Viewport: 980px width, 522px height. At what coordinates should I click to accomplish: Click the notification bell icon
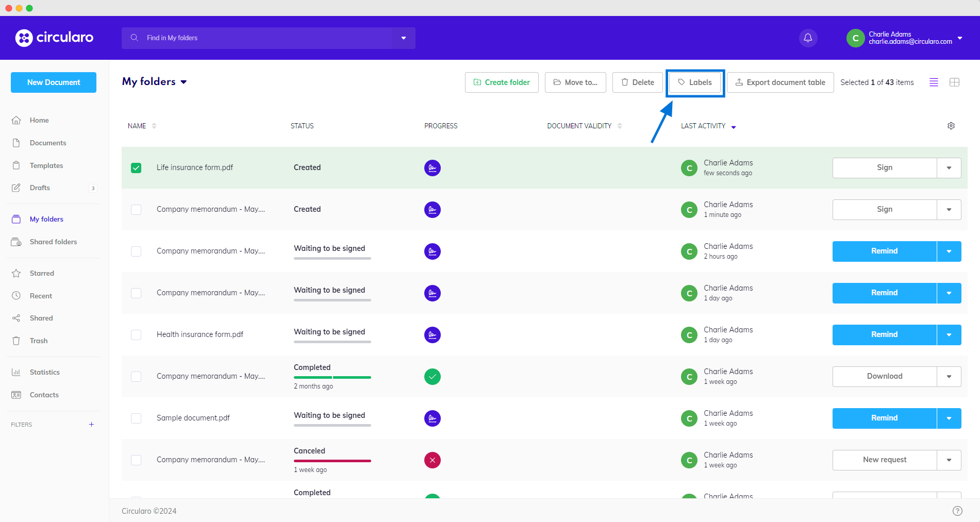point(808,38)
